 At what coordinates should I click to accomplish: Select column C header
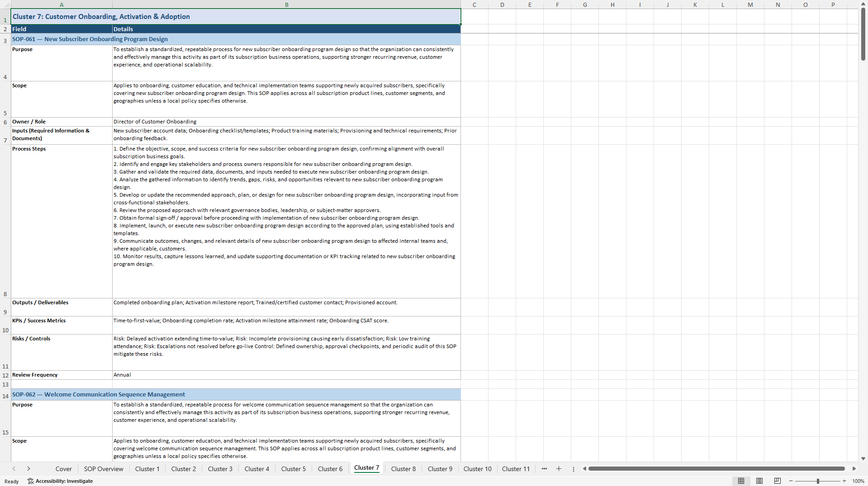tap(474, 5)
